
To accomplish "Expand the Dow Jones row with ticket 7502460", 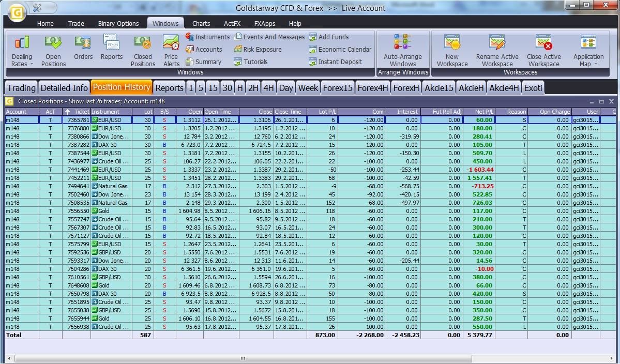I will coord(95,194).
